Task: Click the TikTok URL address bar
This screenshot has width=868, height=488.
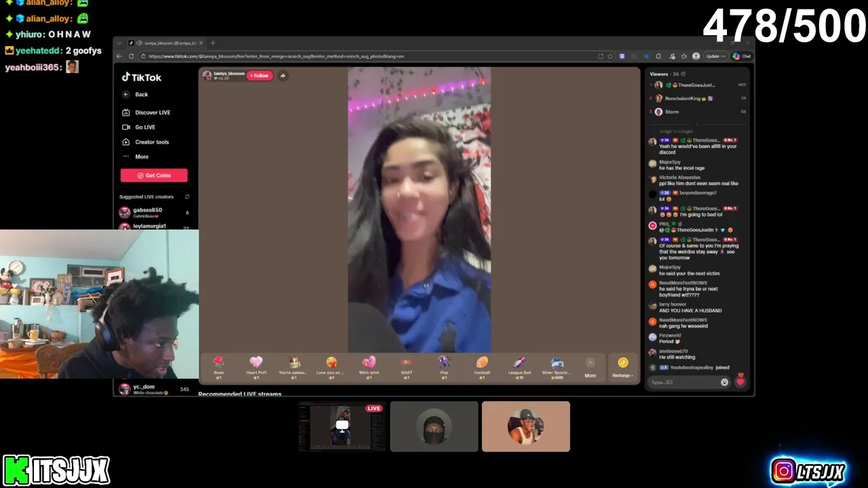Action: pos(370,56)
